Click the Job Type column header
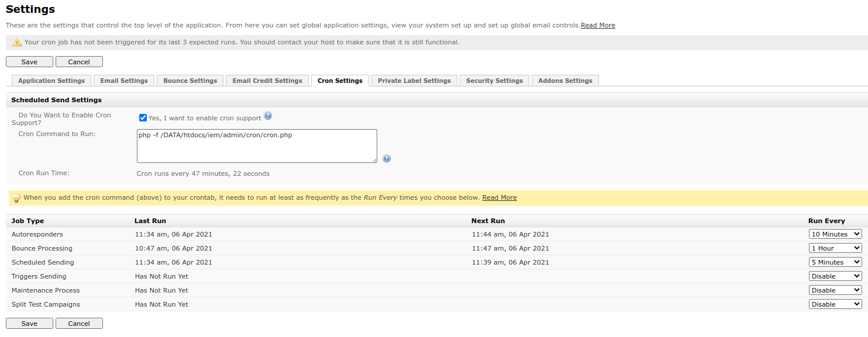Image resolution: width=868 pixels, height=337 pixels. click(27, 221)
